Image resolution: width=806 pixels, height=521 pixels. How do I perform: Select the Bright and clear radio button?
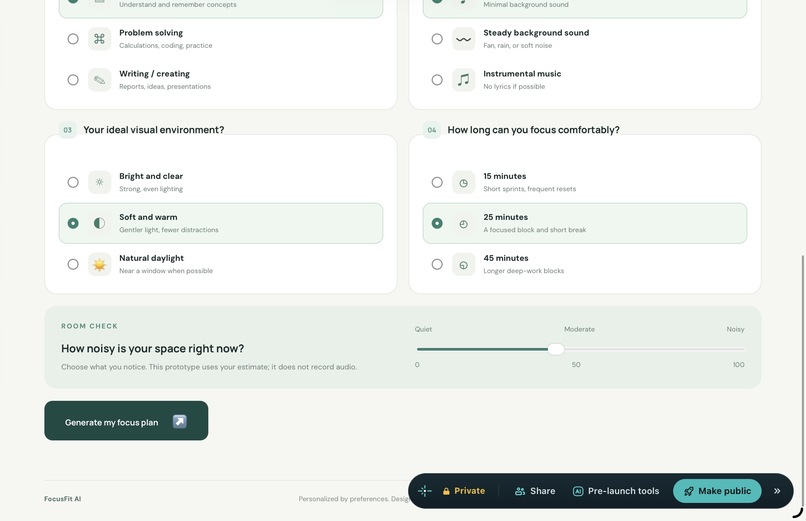click(x=73, y=182)
